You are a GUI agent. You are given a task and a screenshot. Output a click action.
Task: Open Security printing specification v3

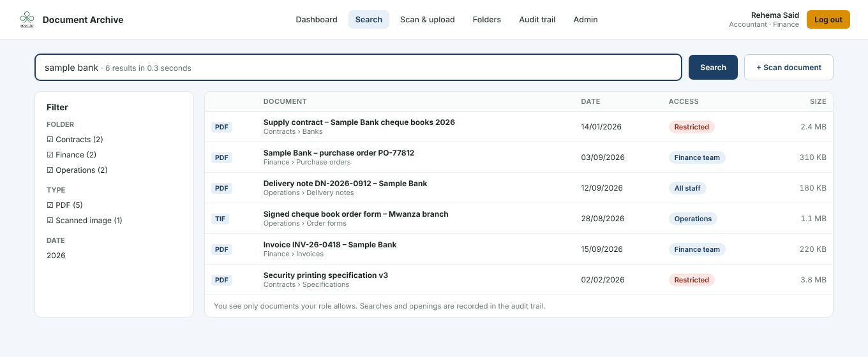[325, 275]
